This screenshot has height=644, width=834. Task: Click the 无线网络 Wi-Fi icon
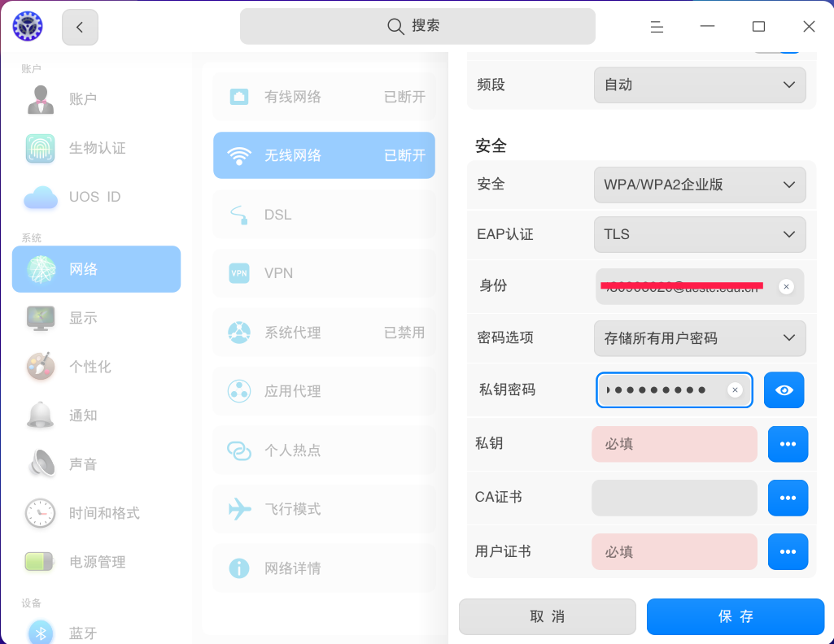(x=239, y=155)
